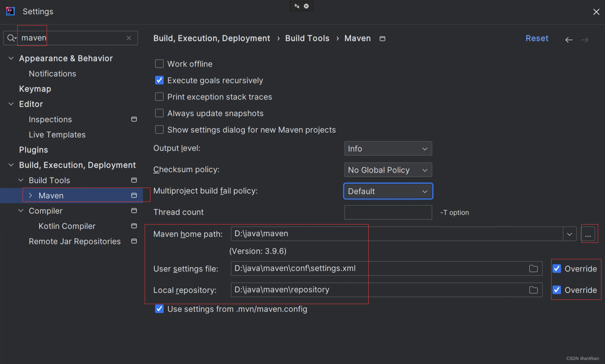605x364 pixels.
Task: Click Reset link to revert changes
Action: [x=537, y=38]
